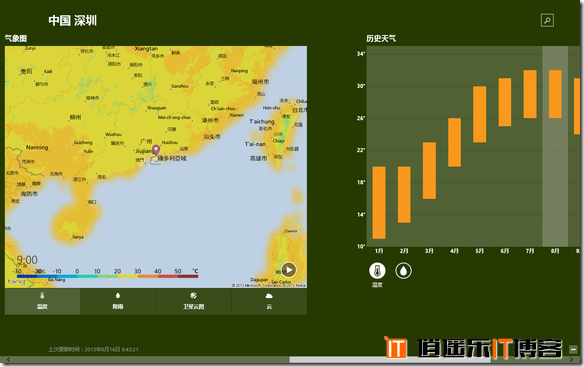The width and height of the screenshot is (584, 367).
Task: Open the 卫星云图 satellite map tab
Action: coord(193,301)
